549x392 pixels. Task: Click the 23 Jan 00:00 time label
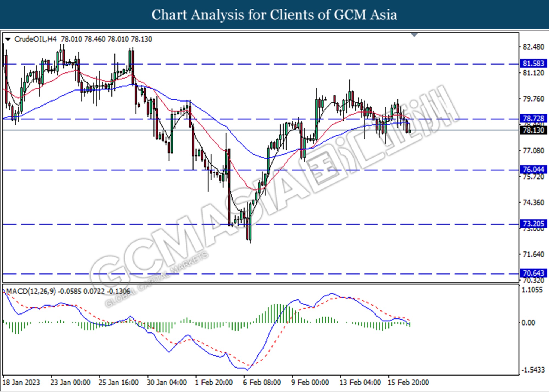71,382
